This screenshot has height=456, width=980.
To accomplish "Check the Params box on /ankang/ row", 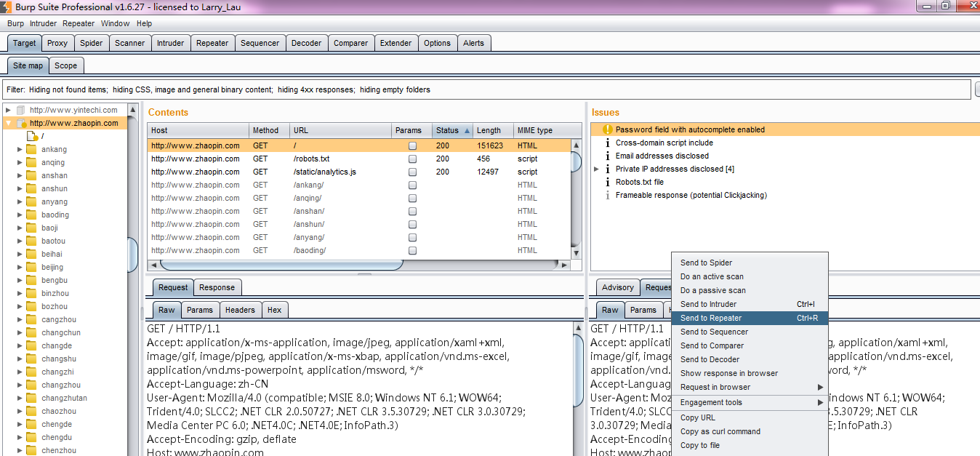I will coord(412,185).
